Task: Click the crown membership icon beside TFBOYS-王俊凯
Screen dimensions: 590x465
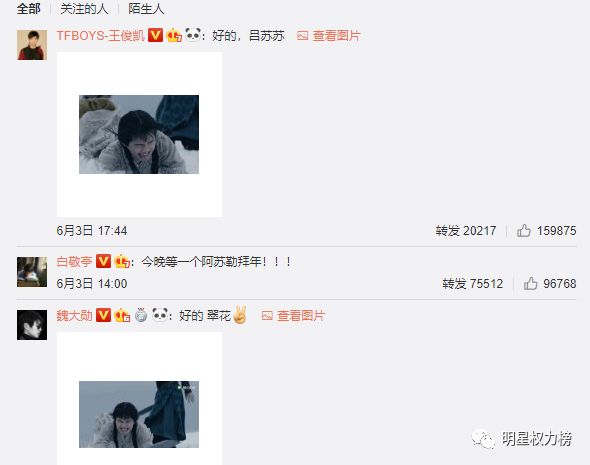Action: pyautogui.click(x=174, y=35)
